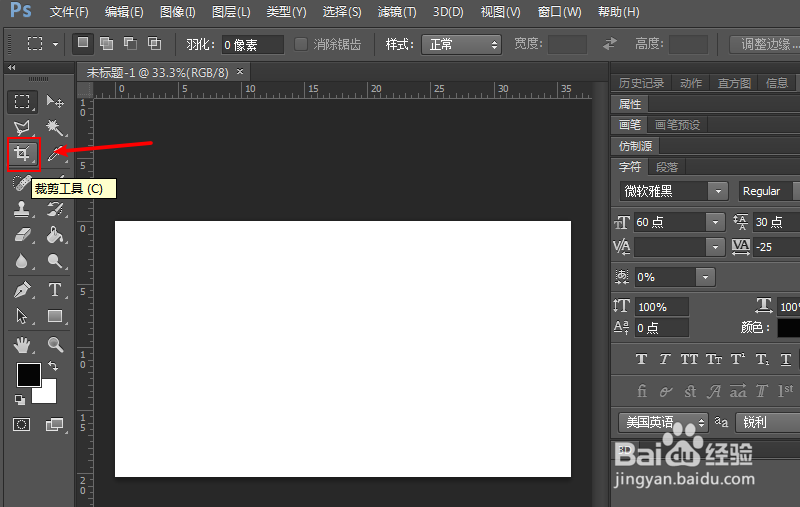Open the foreground color black swatch
Viewport: 800px width, 507px height.
(29, 375)
